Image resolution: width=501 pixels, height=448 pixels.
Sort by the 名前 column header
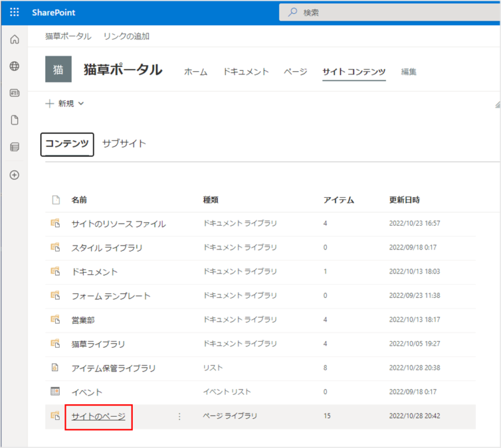tap(79, 200)
